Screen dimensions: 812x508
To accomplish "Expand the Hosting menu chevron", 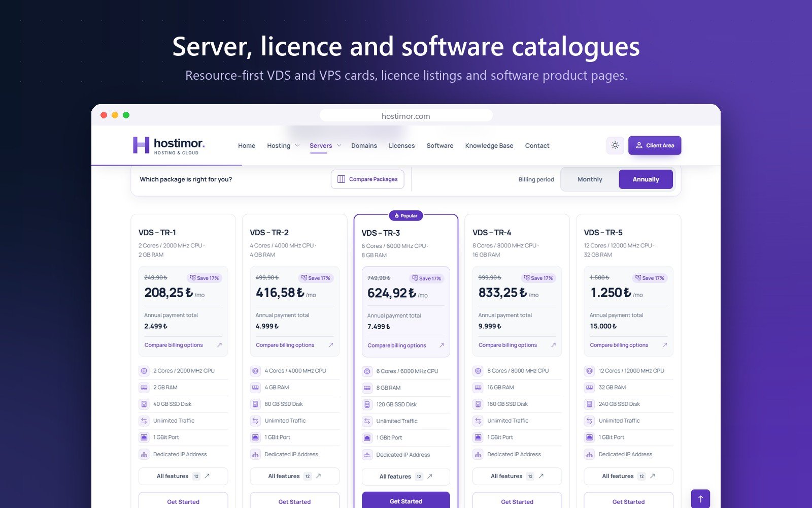I will (297, 146).
